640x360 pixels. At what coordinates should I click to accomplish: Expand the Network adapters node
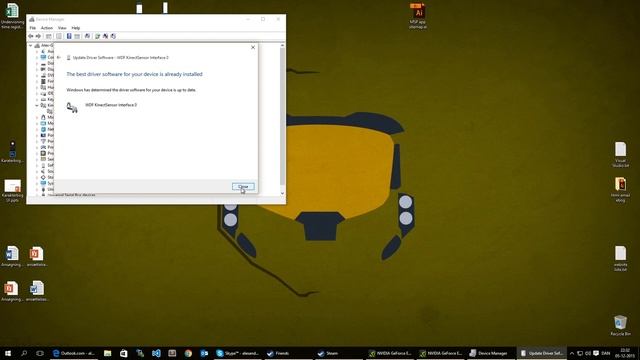[x=37, y=129]
